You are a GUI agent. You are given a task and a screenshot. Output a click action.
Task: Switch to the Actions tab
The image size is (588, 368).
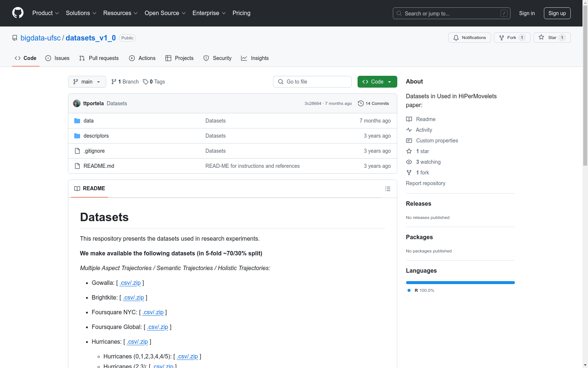pos(142,58)
